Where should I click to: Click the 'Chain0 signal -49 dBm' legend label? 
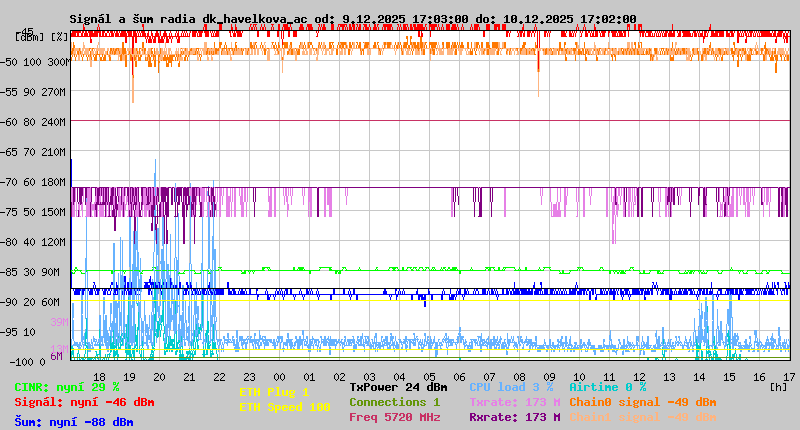pos(643,402)
